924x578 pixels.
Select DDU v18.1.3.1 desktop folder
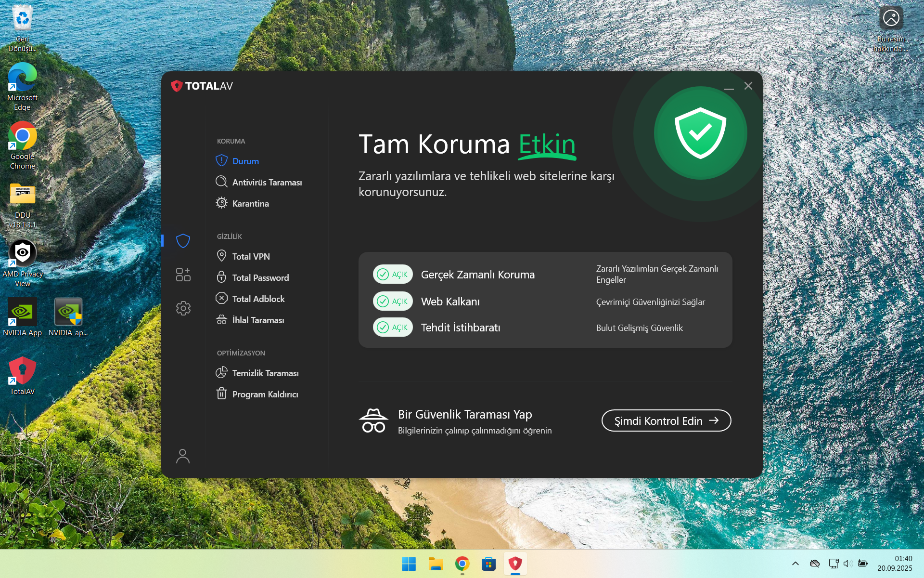pyautogui.click(x=22, y=205)
